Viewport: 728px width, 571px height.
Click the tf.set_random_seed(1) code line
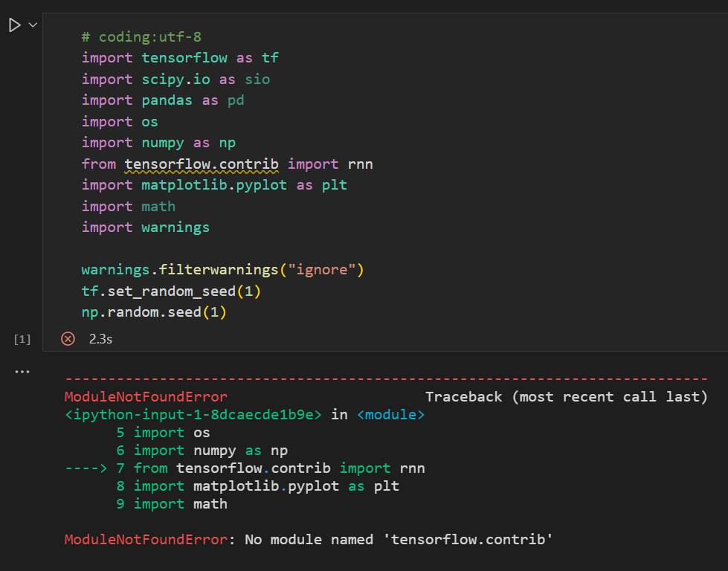click(x=171, y=291)
